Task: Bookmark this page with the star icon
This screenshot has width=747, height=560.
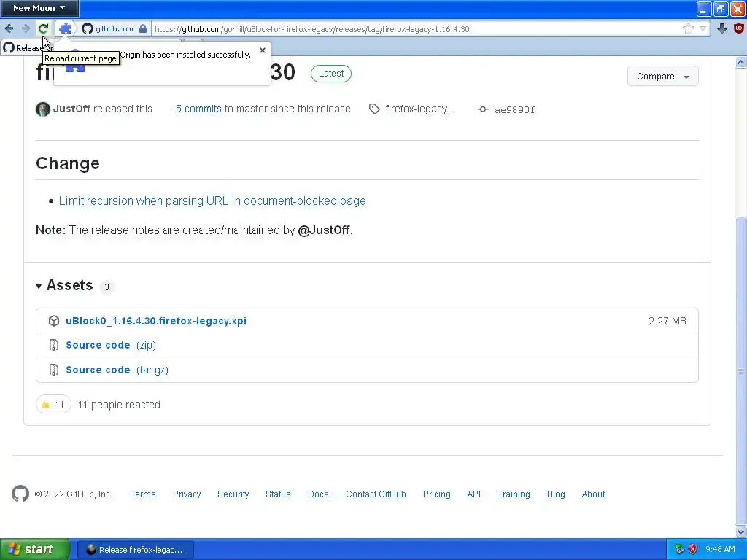Action: pos(689,28)
